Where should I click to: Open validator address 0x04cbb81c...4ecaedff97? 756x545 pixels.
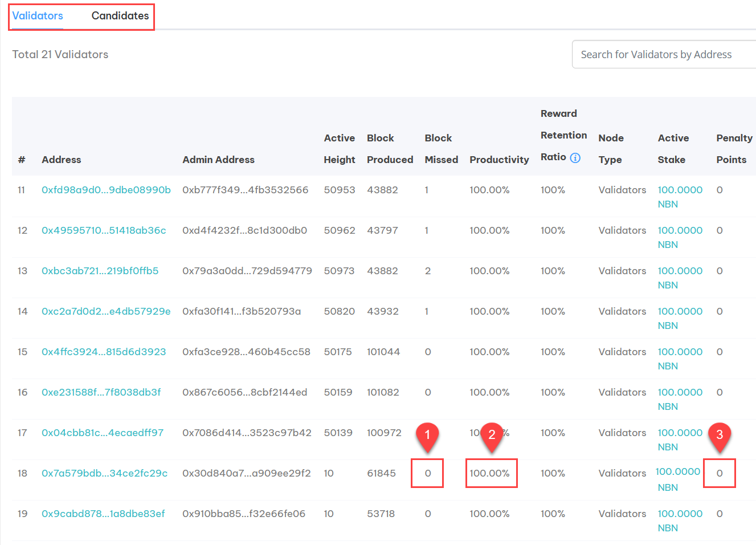pyautogui.click(x=103, y=433)
